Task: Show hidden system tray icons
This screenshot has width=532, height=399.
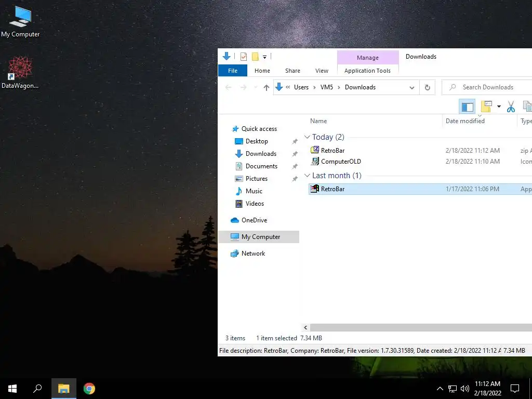Action: point(440,389)
